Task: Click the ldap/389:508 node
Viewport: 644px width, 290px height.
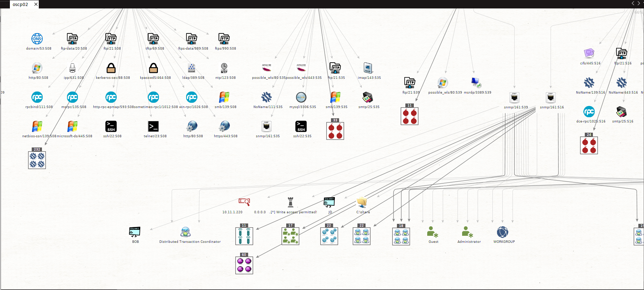Action: [192, 68]
